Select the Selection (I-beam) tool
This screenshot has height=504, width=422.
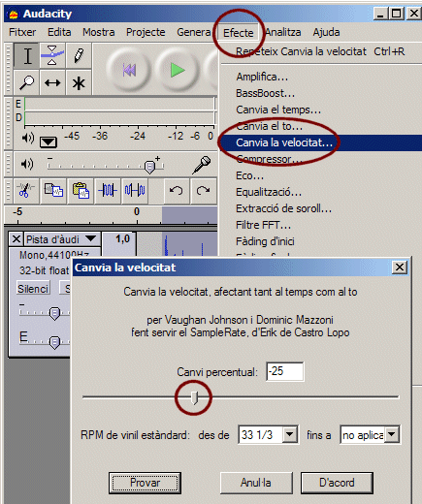(x=27, y=55)
